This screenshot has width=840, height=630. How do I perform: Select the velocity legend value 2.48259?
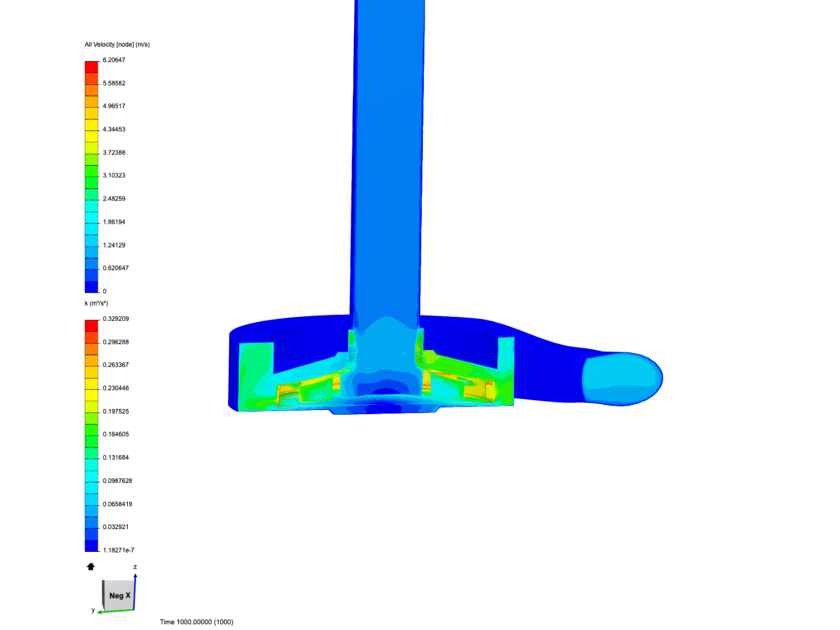[x=114, y=199]
